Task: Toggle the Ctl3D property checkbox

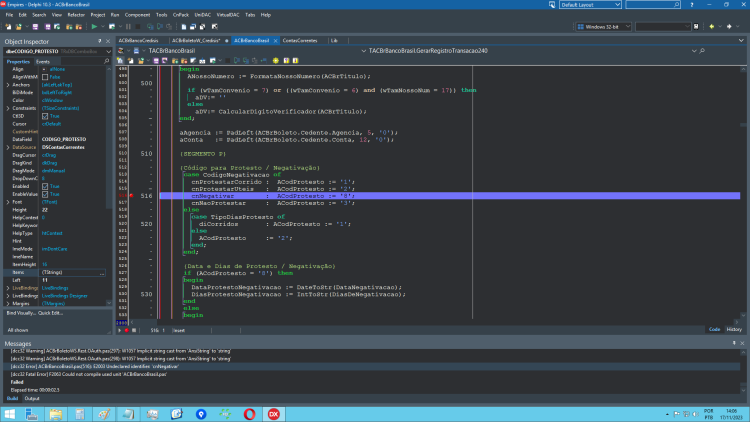Action: (45, 116)
